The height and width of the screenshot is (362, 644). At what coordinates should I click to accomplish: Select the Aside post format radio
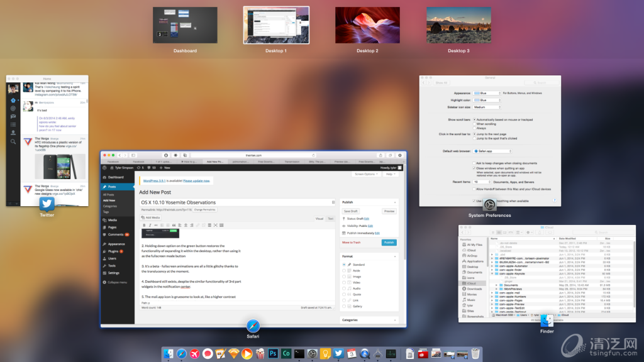point(344,271)
